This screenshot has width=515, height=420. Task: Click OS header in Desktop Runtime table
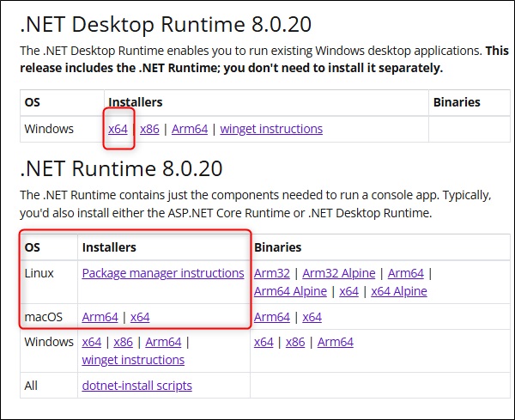pyautogui.click(x=33, y=102)
